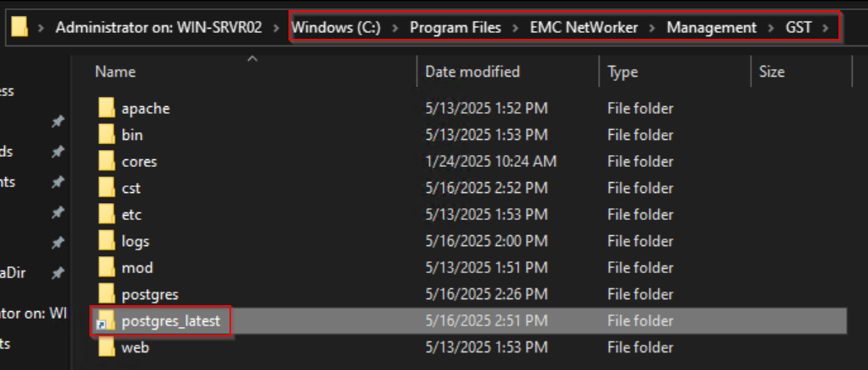Image resolution: width=868 pixels, height=370 pixels.
Task: Select the 'logs' folder name
Action: 136,241
